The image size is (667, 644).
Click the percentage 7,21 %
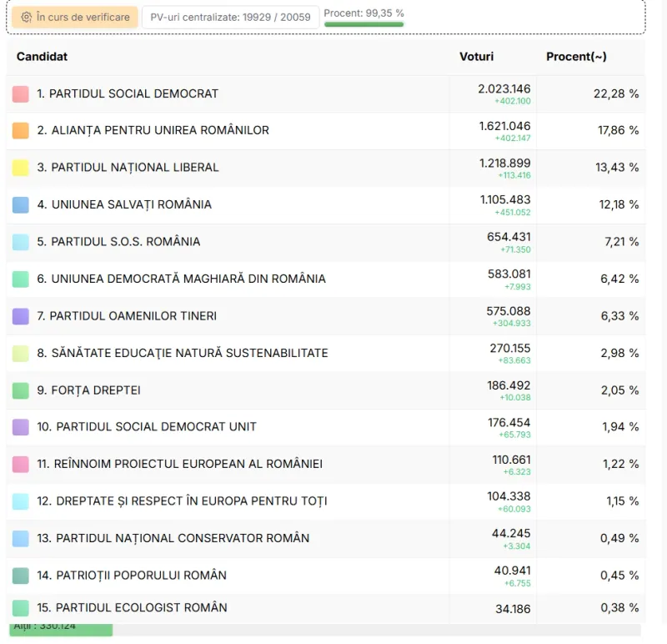622,242
